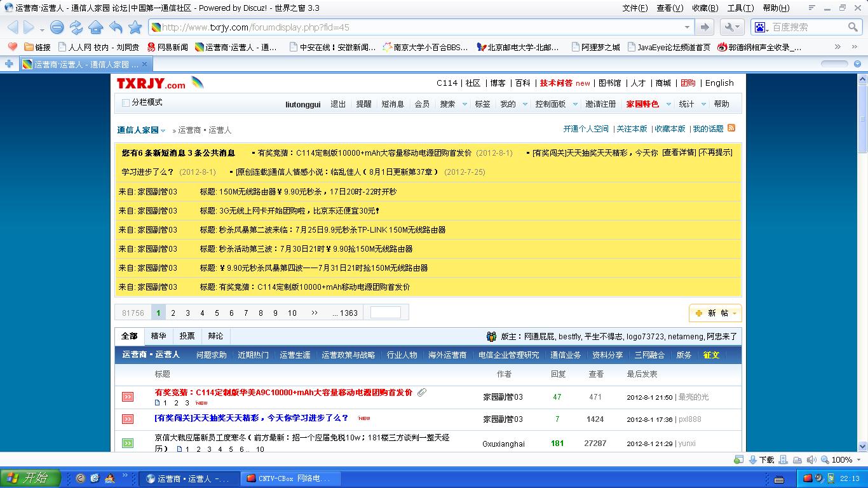Expand the 控制面板 dropdown
Screen dimensions: 868x488
pos(575,104)
